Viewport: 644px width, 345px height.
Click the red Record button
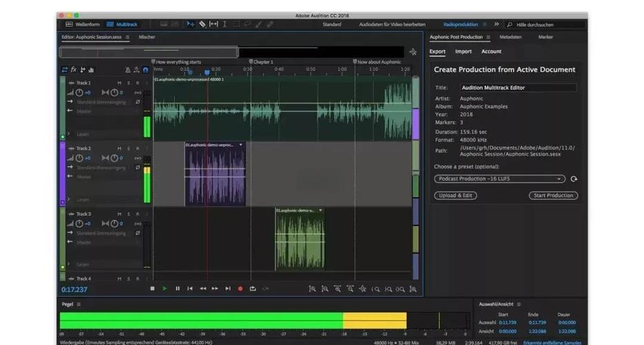240,288
